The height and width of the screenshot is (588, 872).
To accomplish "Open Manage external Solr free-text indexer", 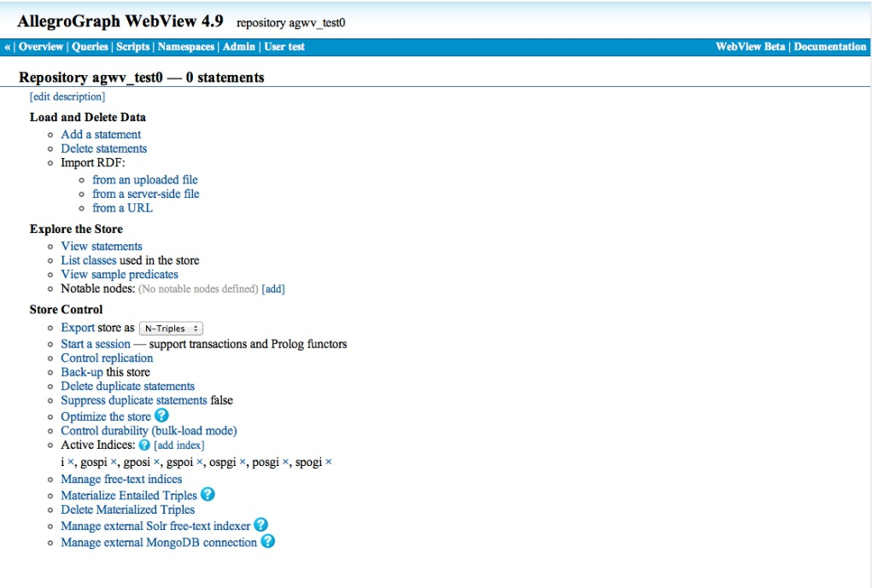I will [x=155, y=527].
